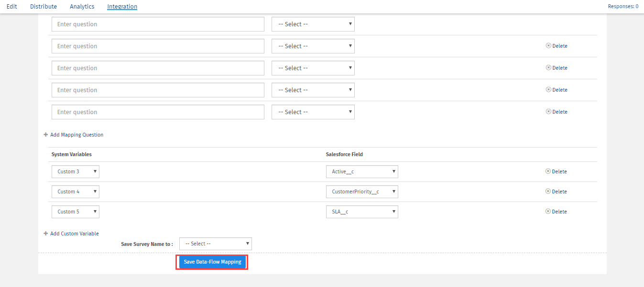
Task: Click the Responses: 0 link
Action: pyautogui.click(x=622, y=7)
